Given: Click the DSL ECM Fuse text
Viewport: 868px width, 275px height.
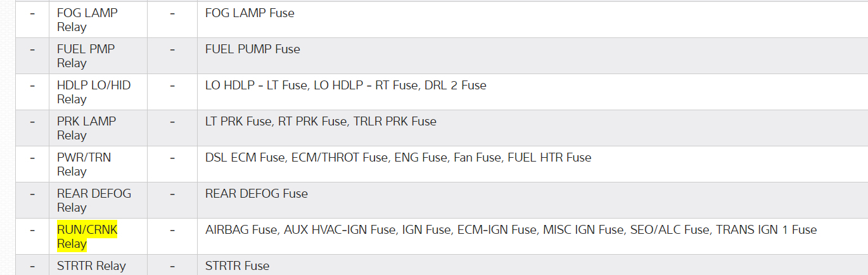Looking at the screenshot, I should pos(245,157).
